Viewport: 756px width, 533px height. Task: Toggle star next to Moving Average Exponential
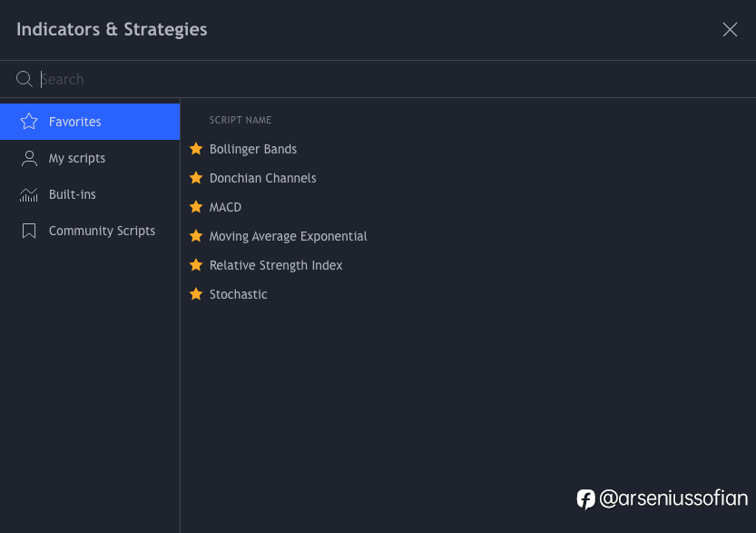coord(196,236)
